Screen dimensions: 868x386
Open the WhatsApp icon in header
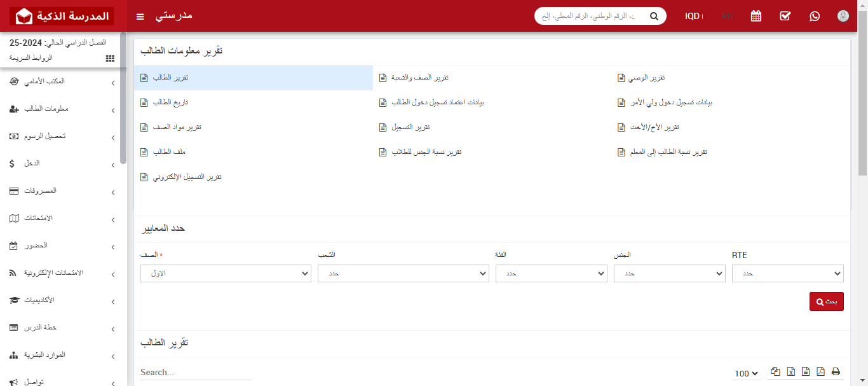click(x=815, y=16)
